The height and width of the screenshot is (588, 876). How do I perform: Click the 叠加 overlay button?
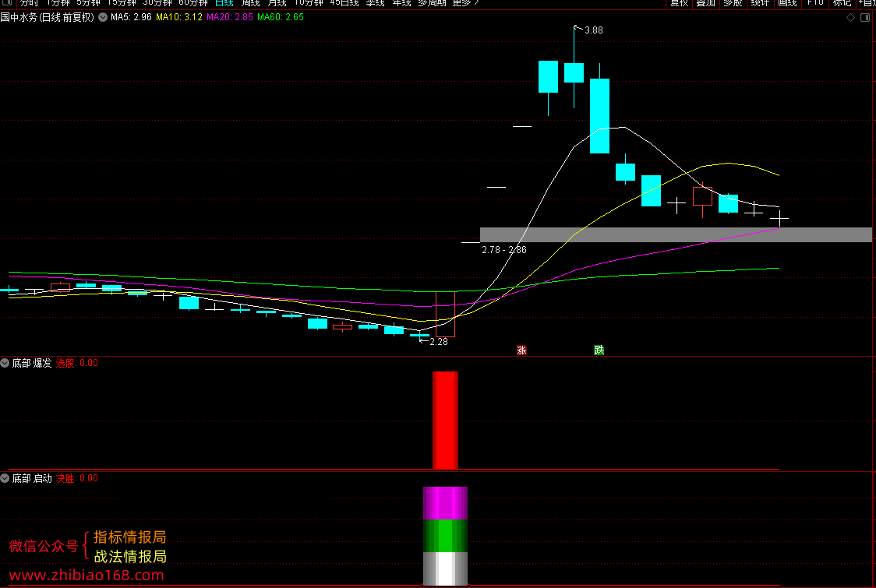tap(705, 3)
